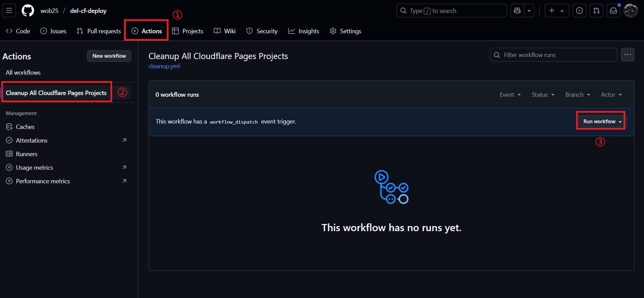Viewport: 644px width, 298px height.
Task: Click the Security shield icon
Action: [x=249, y=31]
